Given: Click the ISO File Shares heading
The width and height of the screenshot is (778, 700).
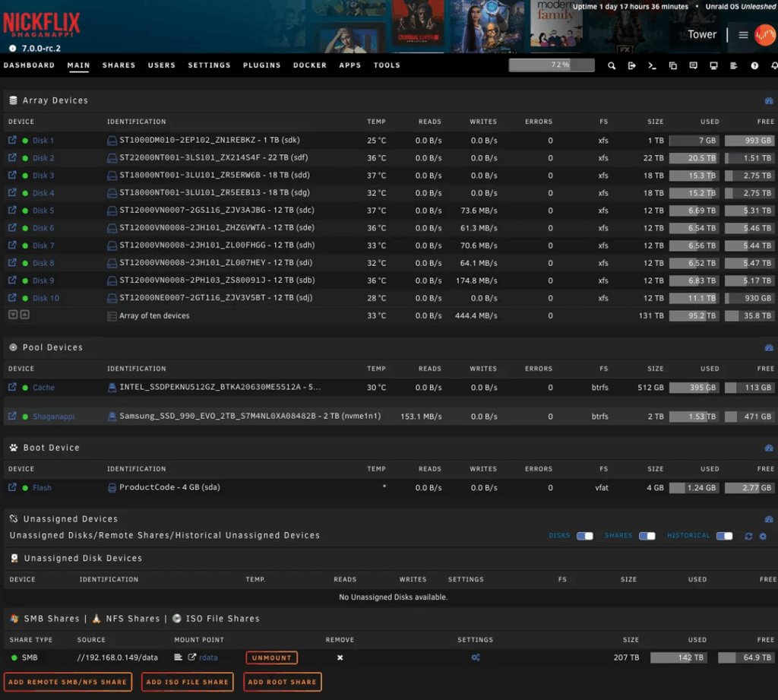Looking at the screenshot, I should [223, 619].
